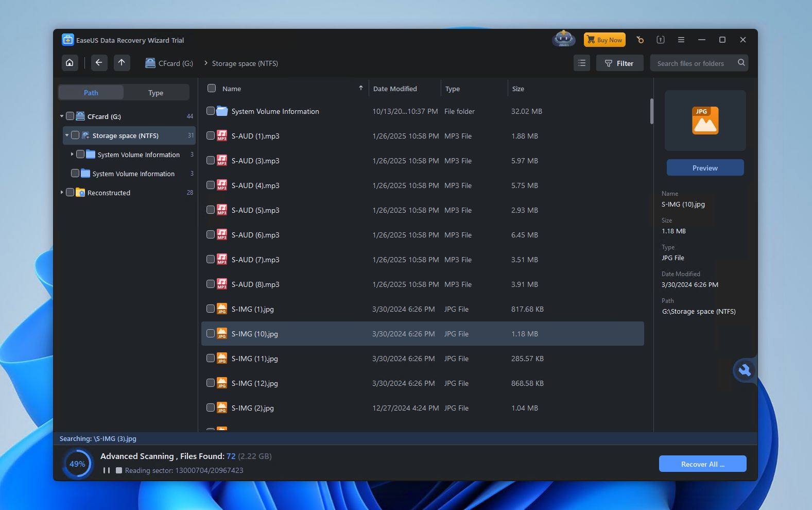Image resolution: width=812 pixels, height=510 pixels.
Task: Select second System Volume Information tree item
Action: [133, 174]
